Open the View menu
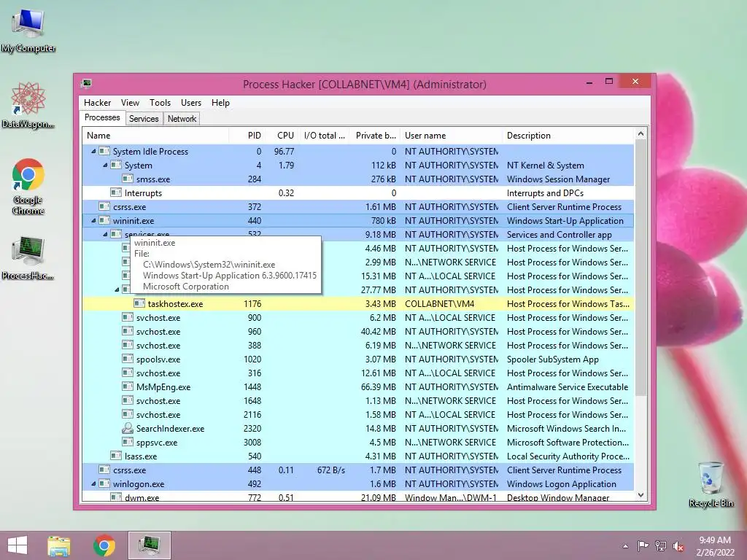The height and width of the screenshot is (560, 747). pyautogui.click(x=130, y=102)
